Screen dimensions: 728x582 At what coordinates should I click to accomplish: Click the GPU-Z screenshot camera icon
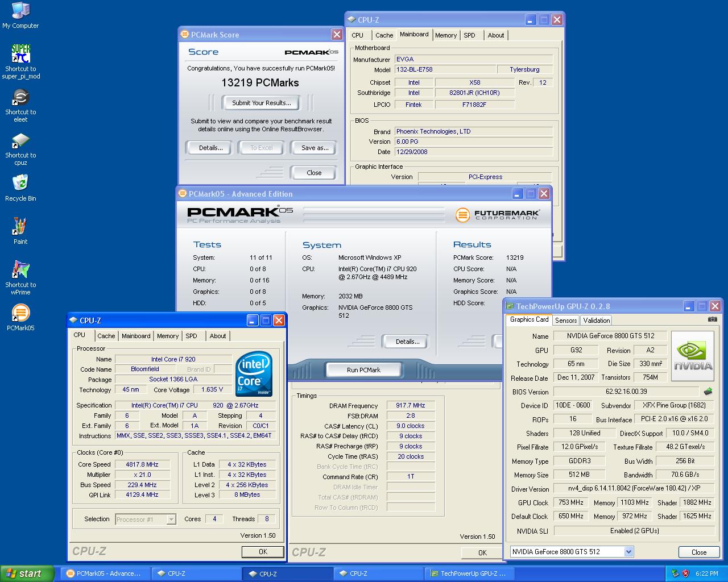(712, 319)
